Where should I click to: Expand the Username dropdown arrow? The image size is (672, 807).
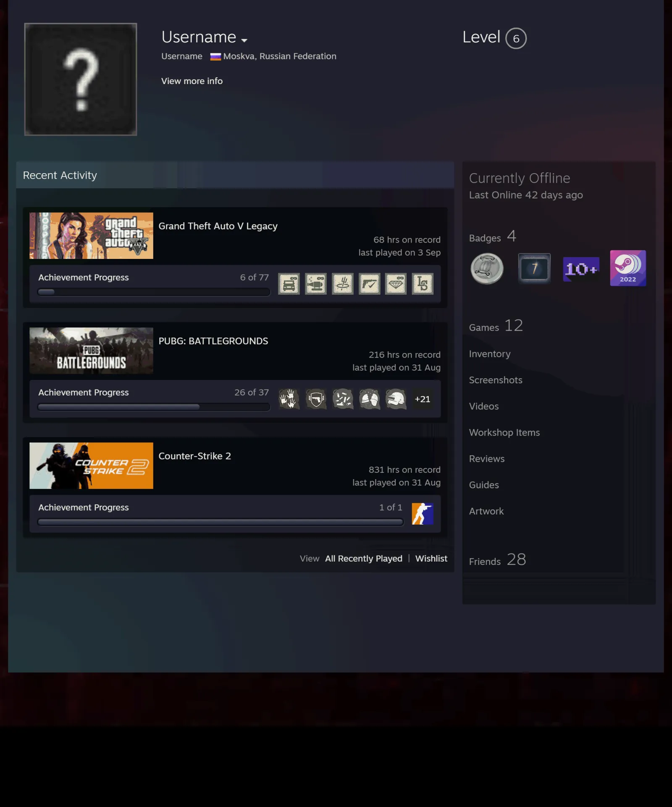(x=244, y=40)
